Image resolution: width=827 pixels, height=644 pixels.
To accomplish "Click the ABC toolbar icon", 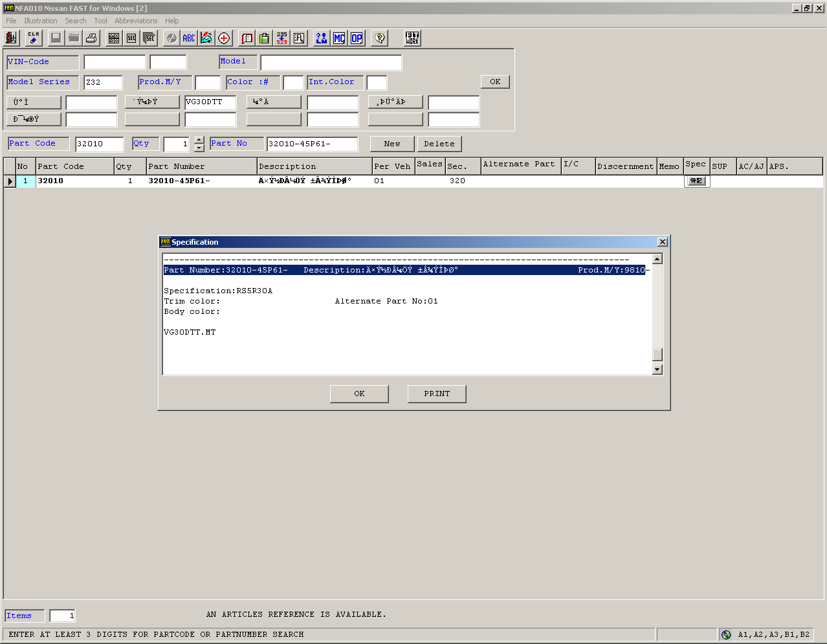I will [188, 38].
